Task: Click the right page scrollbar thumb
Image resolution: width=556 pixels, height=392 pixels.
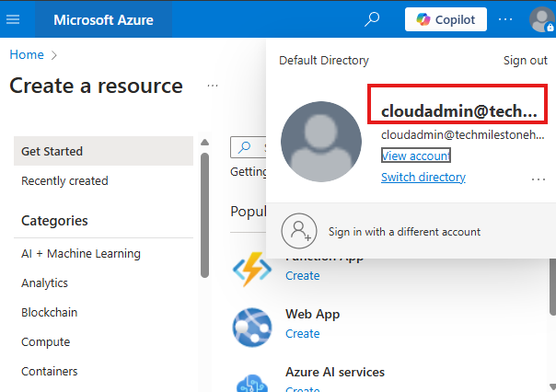Action: (x=552, y=287)
